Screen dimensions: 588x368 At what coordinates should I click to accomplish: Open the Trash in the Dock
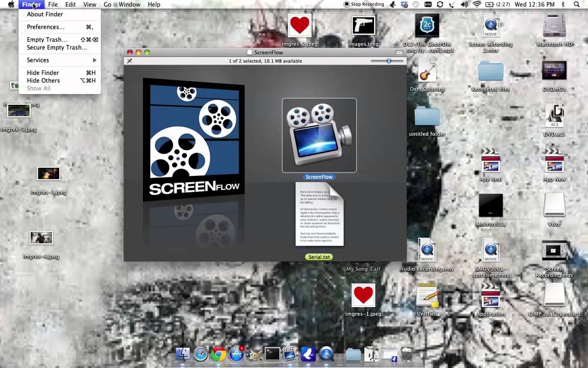(x=407, y=354)
